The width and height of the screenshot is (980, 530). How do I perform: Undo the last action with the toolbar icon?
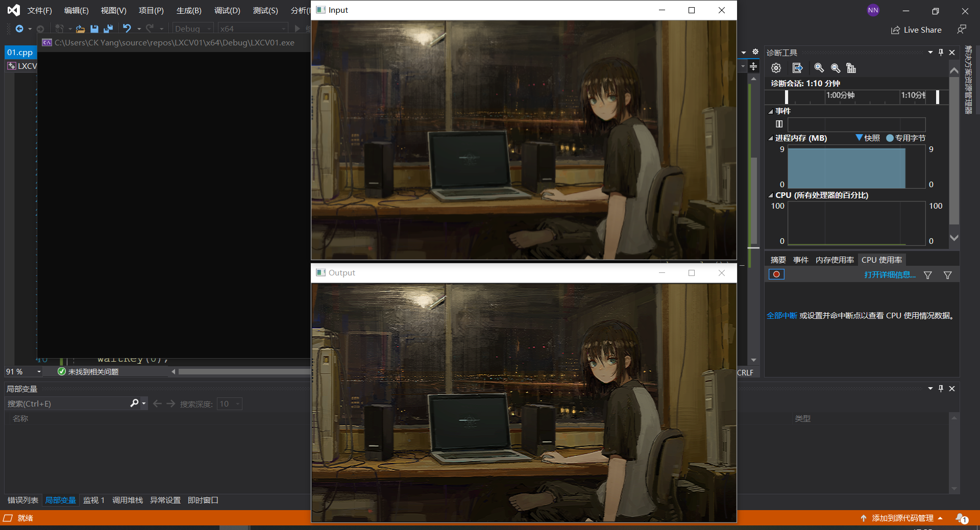[x=127, y=29]
